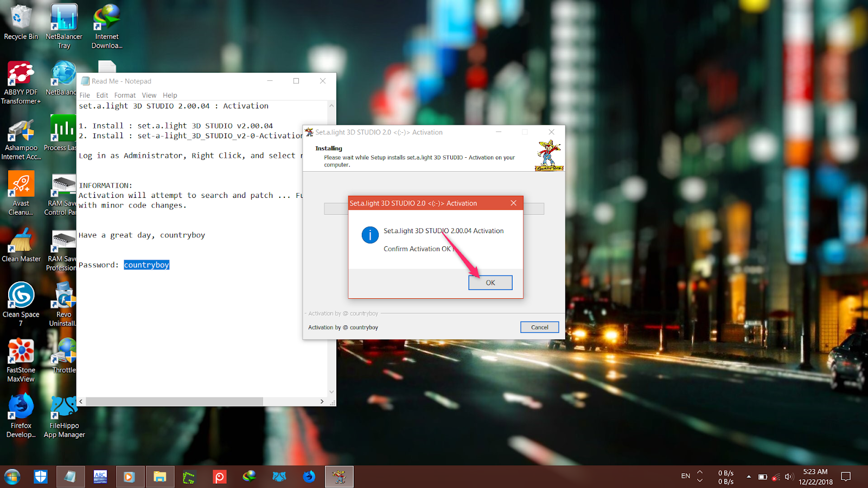The image size is (868, 488).
Task: Open the network connection tray icon
Action: (776, 477)
